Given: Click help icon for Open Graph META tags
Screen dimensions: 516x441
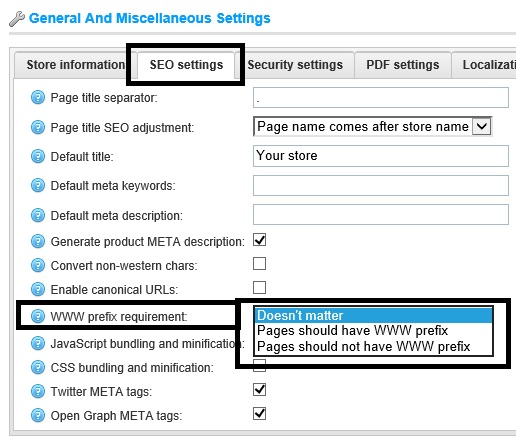Looking at the screenshot, I should (x=38, y=416).
